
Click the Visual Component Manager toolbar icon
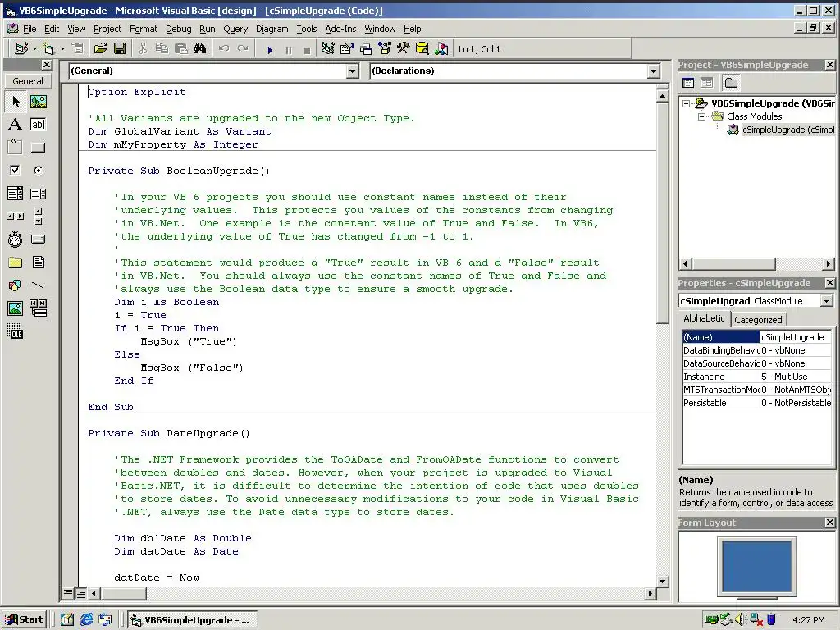coord(441,48)
